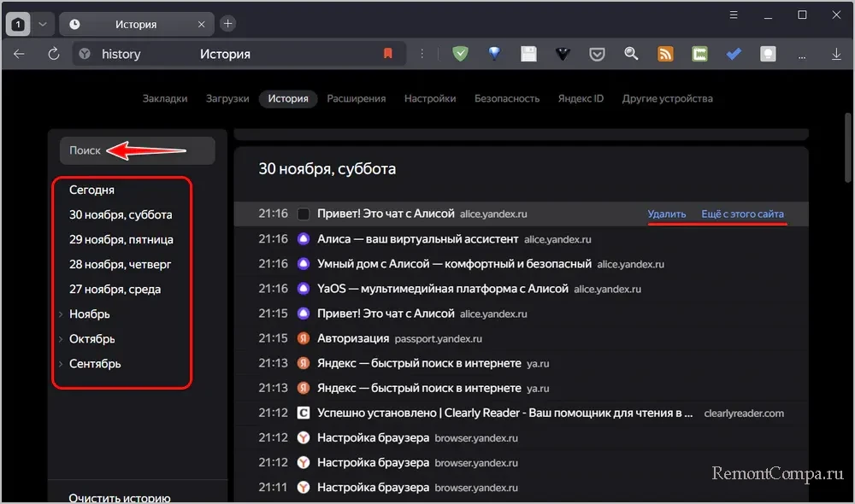
Task: Click the blue checkmark extension icon
Action: point(734,54)
